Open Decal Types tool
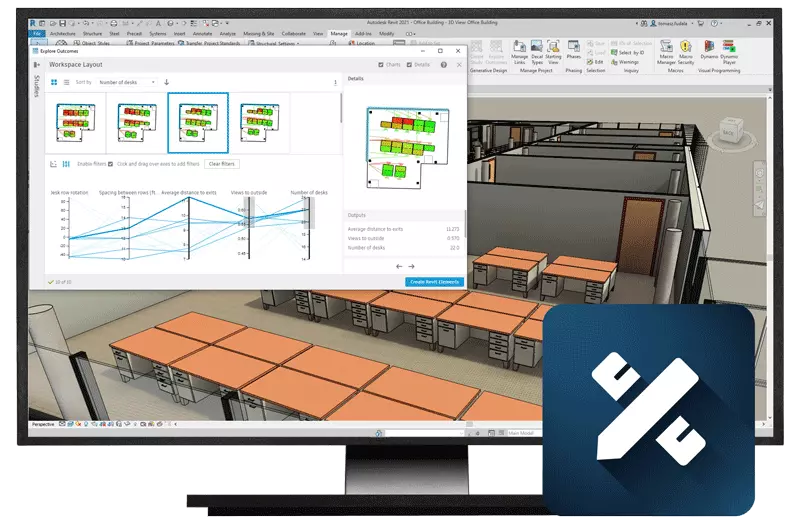This screenshot has height=530, width=800. click(x=537, y=53)
